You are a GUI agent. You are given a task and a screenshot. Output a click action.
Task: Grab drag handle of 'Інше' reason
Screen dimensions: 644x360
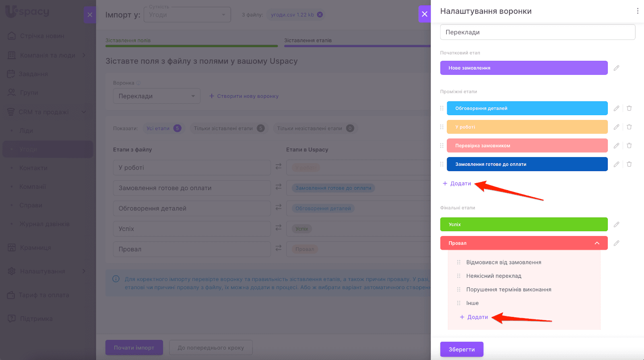click(458, 303)
